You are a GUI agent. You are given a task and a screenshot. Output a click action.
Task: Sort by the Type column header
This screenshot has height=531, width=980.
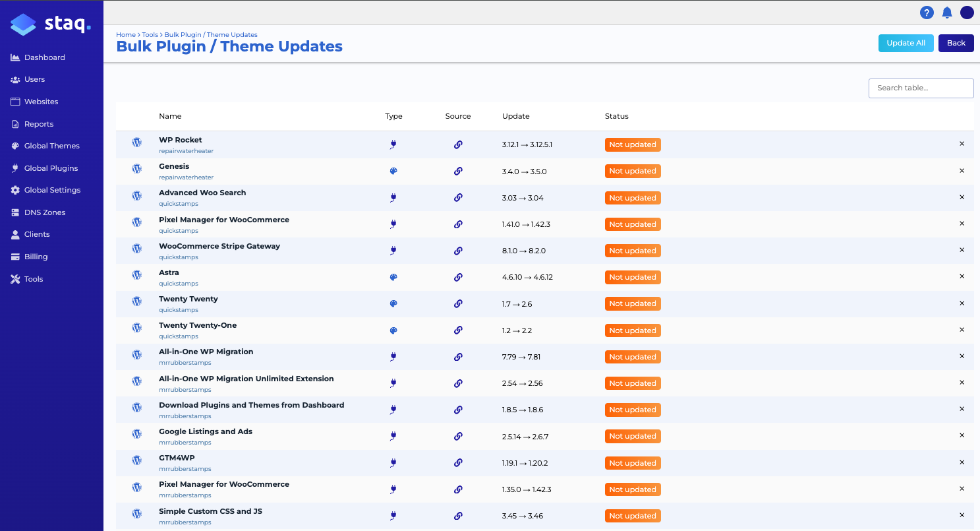393,116
